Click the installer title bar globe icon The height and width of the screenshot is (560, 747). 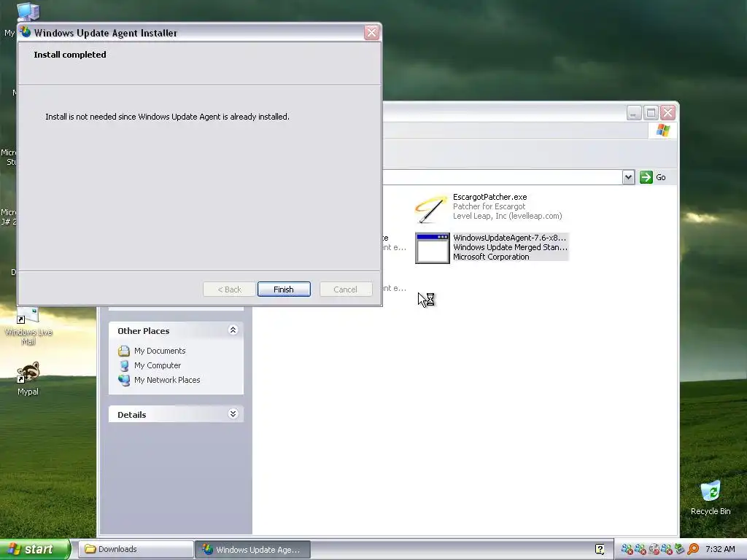coord(26,32)
